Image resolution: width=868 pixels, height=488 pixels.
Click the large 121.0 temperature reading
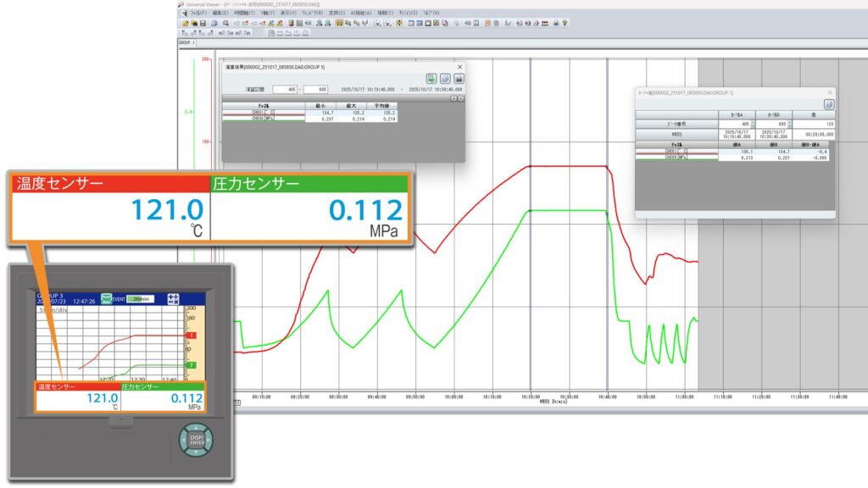[x=167, y=210]
